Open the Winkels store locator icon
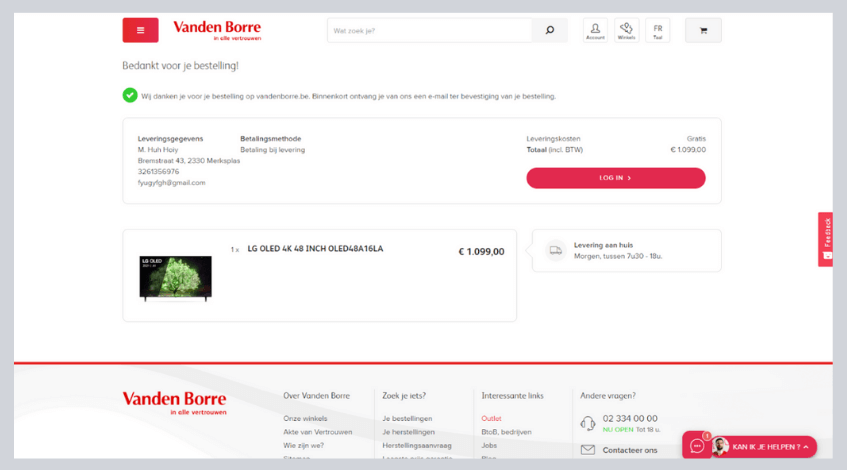This screenshot has height=470, width=847. (626, 30)
